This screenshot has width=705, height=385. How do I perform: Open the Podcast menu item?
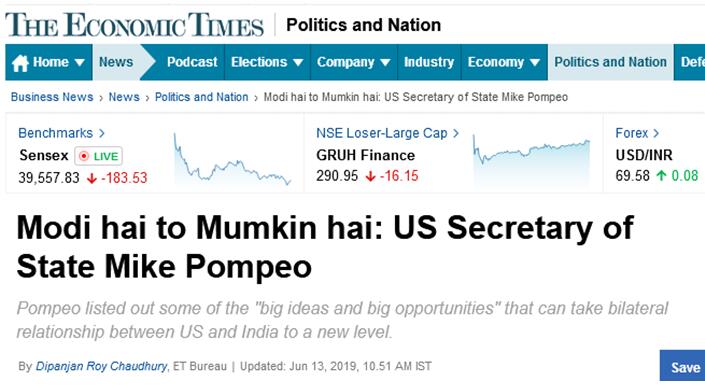pyautogui.click(x=192, y=62)
